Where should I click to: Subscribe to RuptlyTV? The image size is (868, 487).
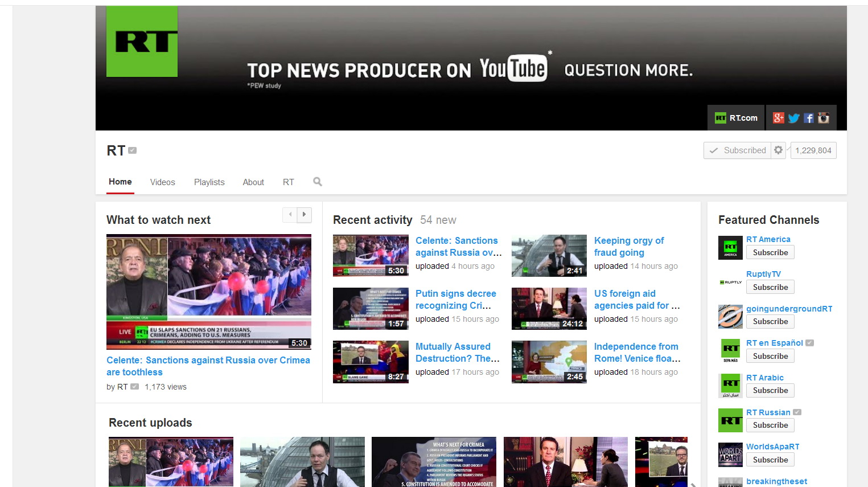(771, 287)
